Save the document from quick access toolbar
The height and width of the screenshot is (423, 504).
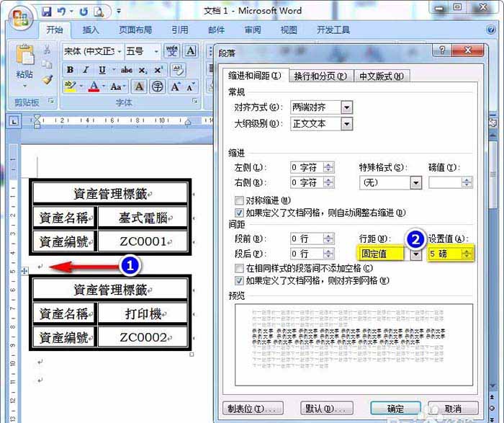point(47,12)
